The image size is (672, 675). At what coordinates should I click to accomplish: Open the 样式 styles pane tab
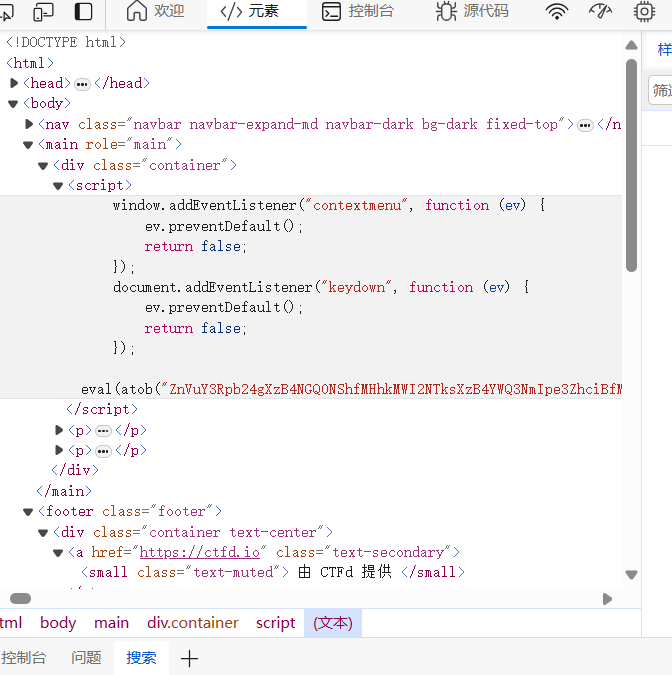664,49
